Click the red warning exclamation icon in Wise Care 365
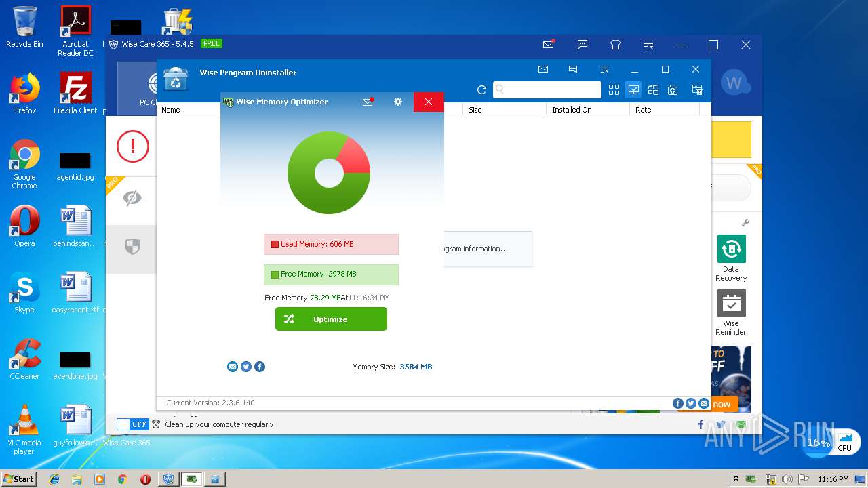This screenshot has height=488, width=868. pyautogui.click(x=132, y=146)
